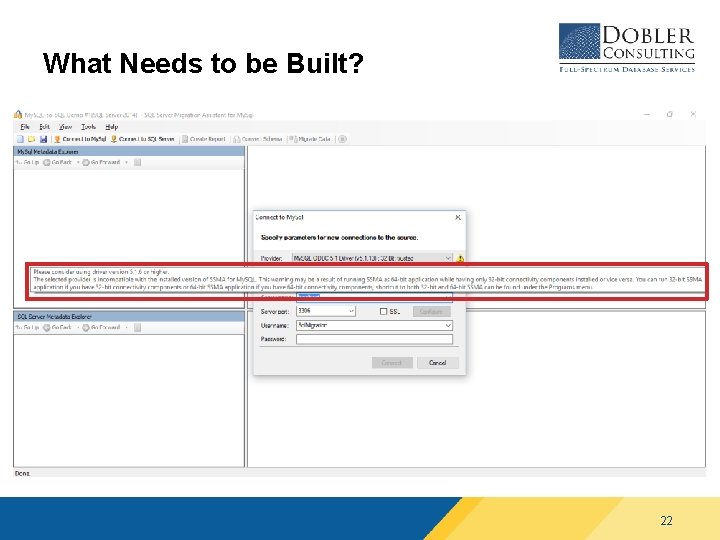This screenshot has height=540, width=720.
Task: Open the View menu
Action: tap(66, 127)
